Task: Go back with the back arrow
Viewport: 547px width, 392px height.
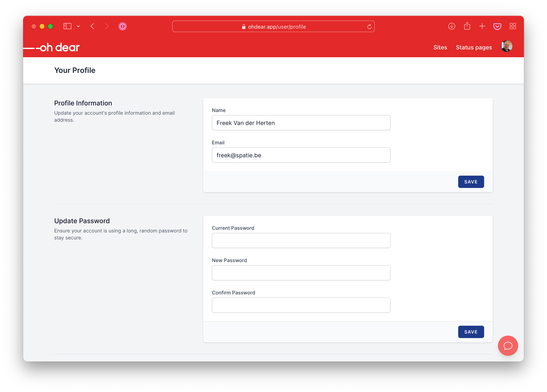Action: [92, 26]
